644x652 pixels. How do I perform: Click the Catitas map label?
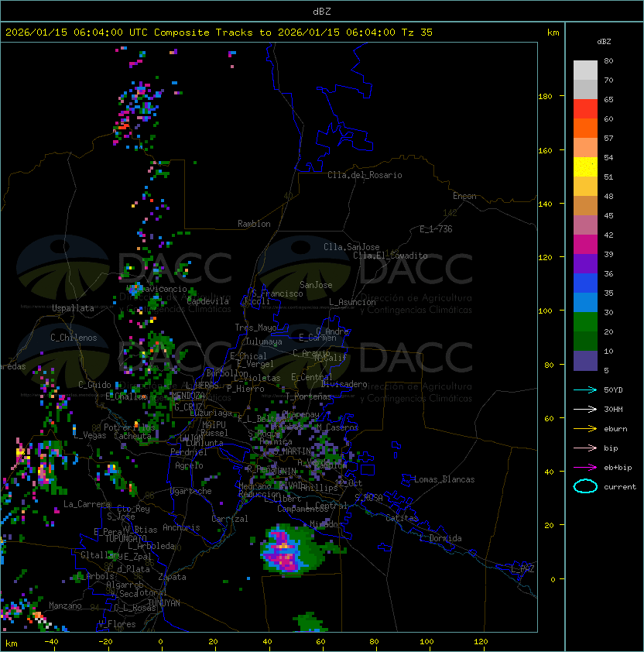pos(402,518)
